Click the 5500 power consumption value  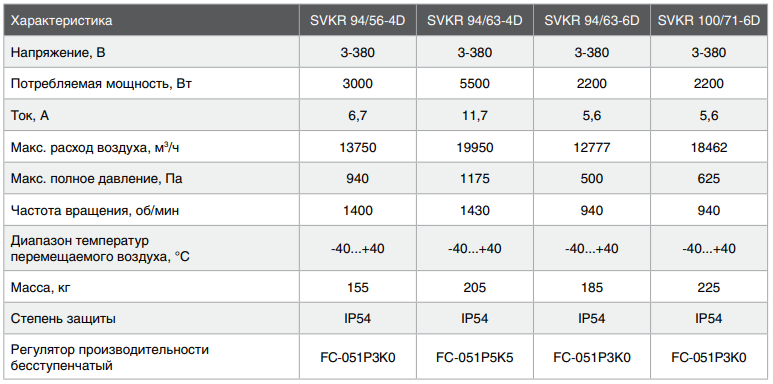475,84
